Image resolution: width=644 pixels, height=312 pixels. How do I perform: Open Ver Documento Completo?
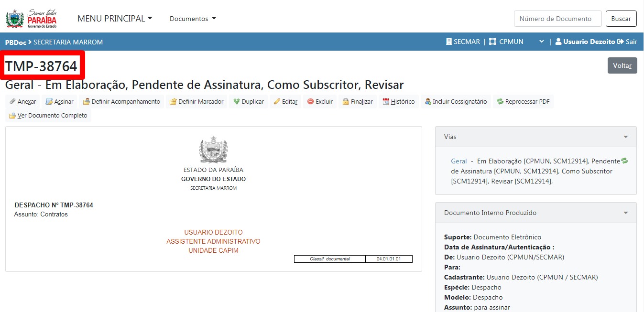pyautogui.click(x=48, y=116)
